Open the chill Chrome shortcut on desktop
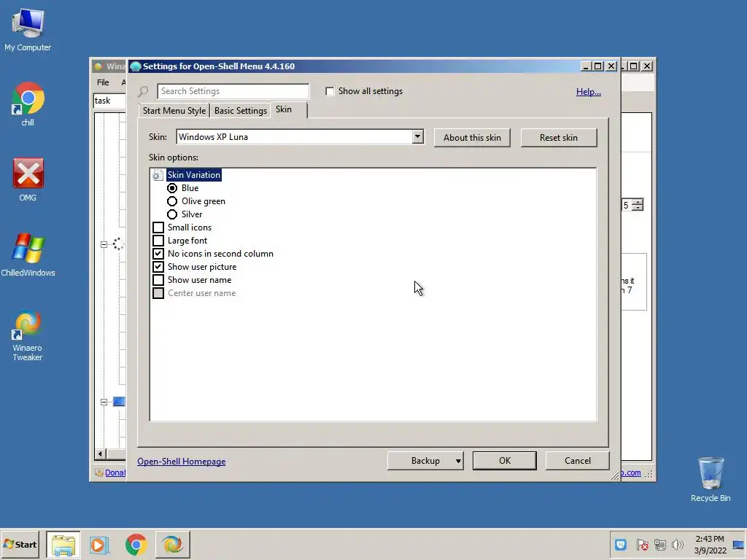 click(x=28, y=104)
